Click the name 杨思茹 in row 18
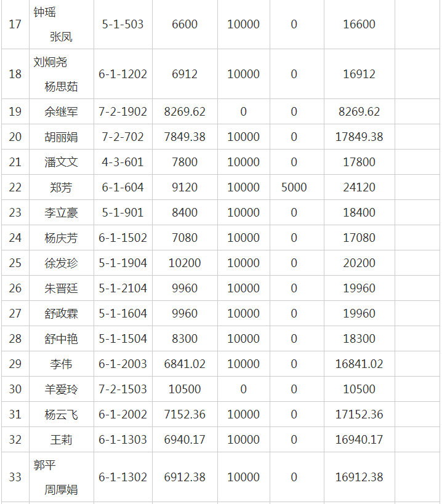This screenshot has width=442, height=504. point(61,87)
